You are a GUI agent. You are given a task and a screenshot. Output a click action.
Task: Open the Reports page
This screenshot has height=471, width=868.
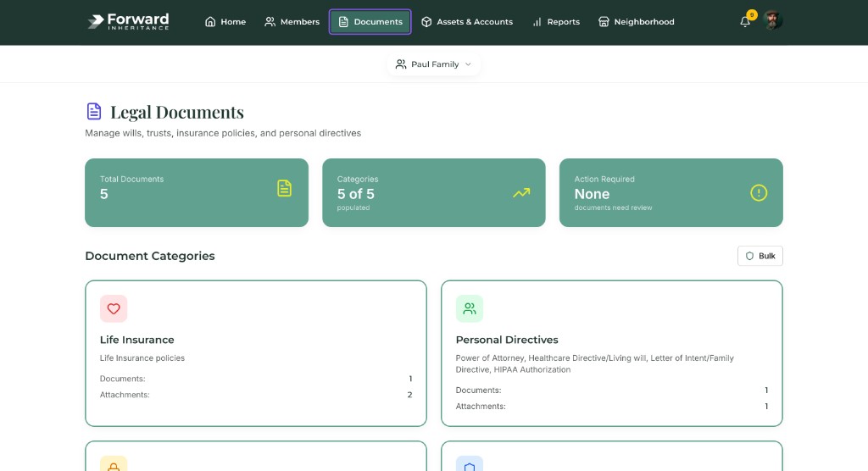[556, 22]
